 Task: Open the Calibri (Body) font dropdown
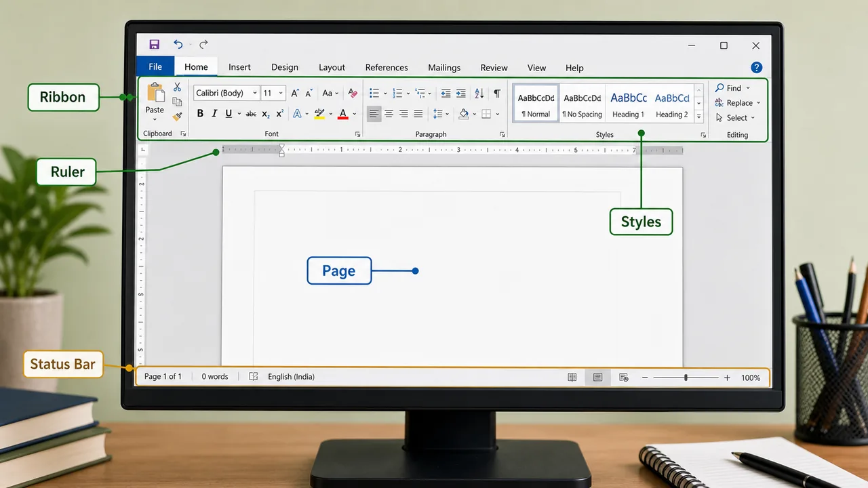click(x=255, y=94)
